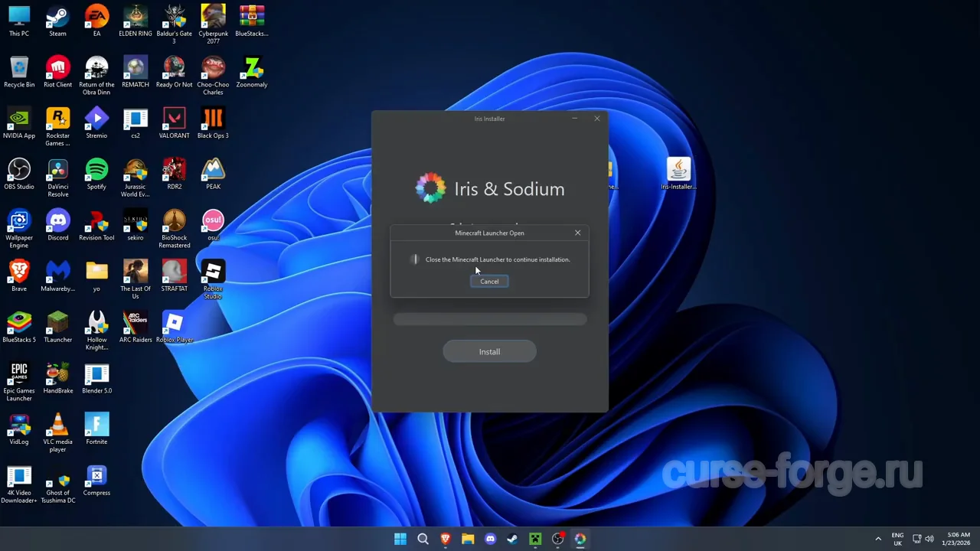Select the Fortnite desktop shortcut
The height and width of the screenshot is (551, 980).
(96, 430)
